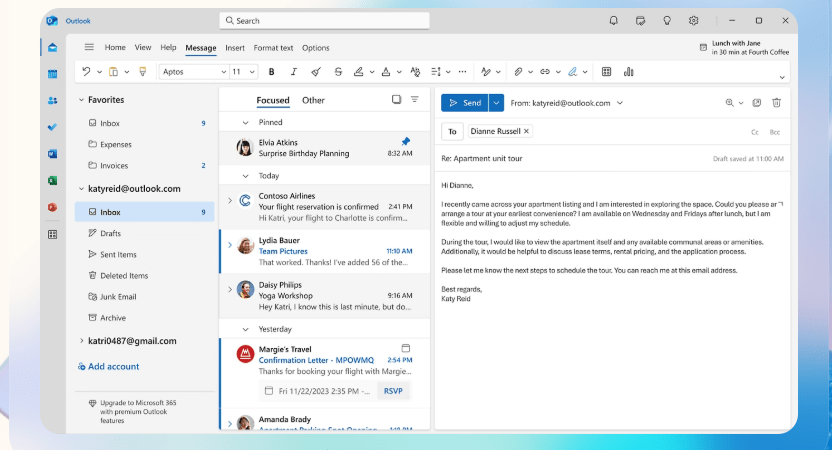Collapse the katyreid@outlook.com account
Viewport: 832px width, 450px height.
coord(81,188)
